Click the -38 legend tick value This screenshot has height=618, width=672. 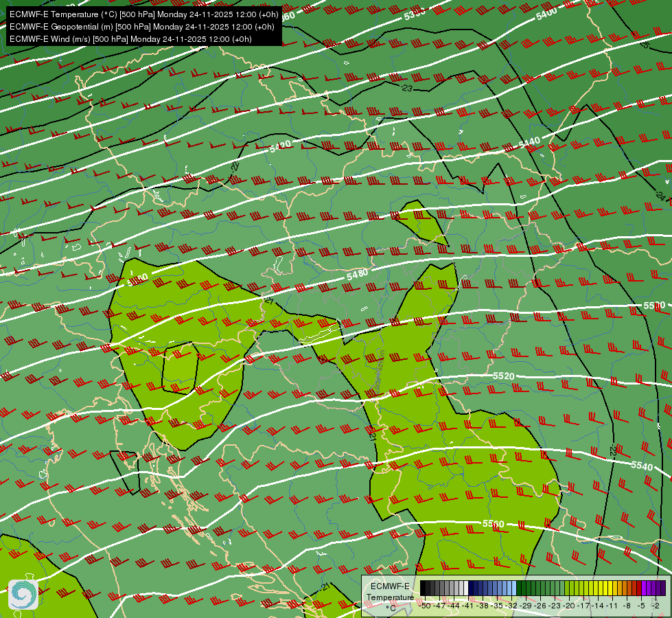pos(482,606)
